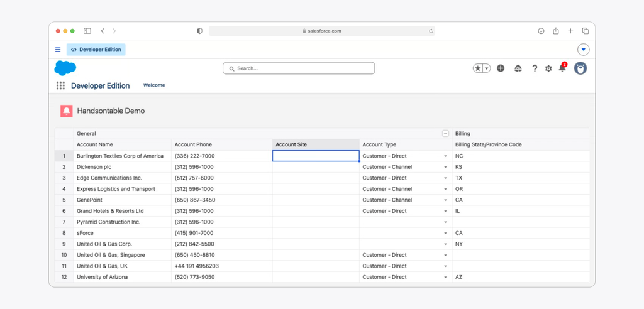The width and height of the screenshot is (644, 309).
Task: Click the selected Account Site cell in row 1
Action: (316, 156)
